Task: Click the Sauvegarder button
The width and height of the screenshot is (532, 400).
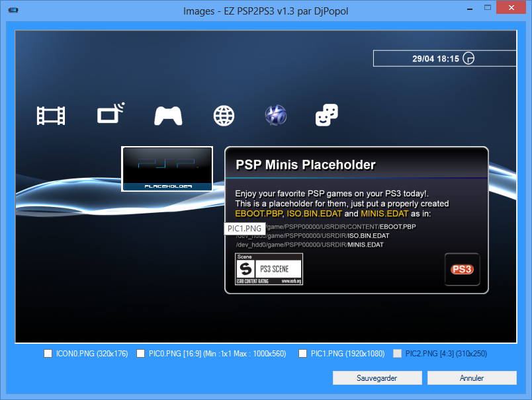Action: pos(377,378)
